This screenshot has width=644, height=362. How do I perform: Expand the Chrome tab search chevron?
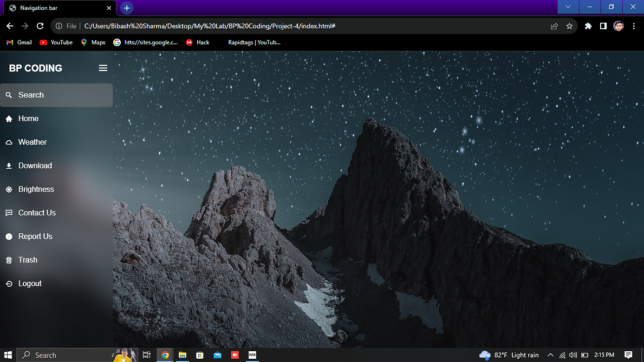coord(568,7)
